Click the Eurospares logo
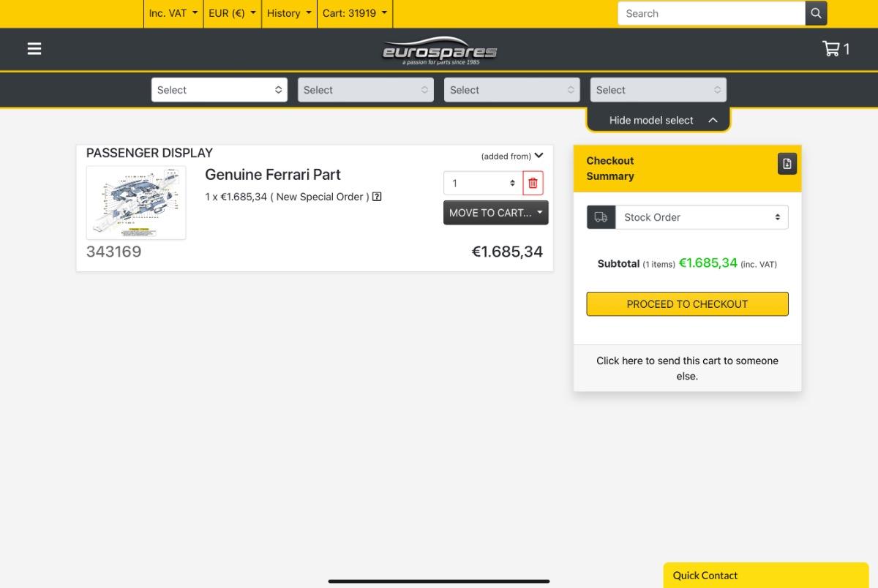878x588 pixels. [x=439, y=50]
